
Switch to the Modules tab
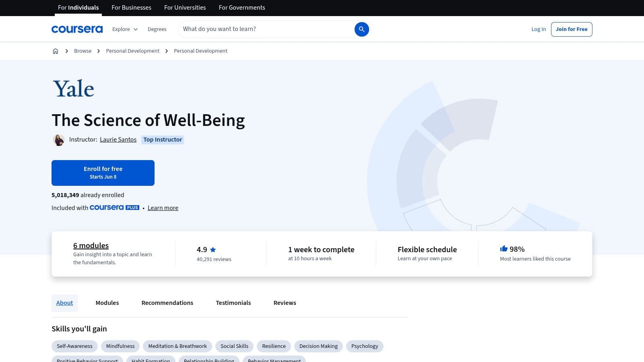pos(107,303)
